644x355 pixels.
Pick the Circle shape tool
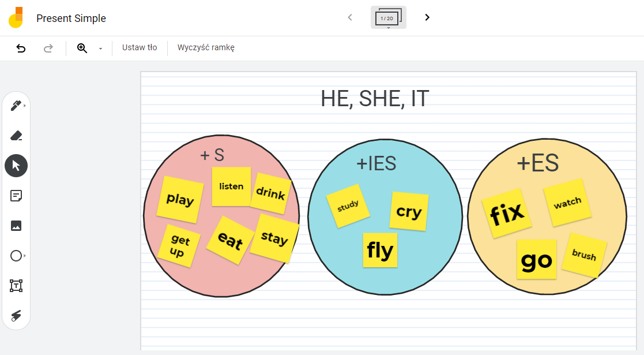tap(16, 256)
